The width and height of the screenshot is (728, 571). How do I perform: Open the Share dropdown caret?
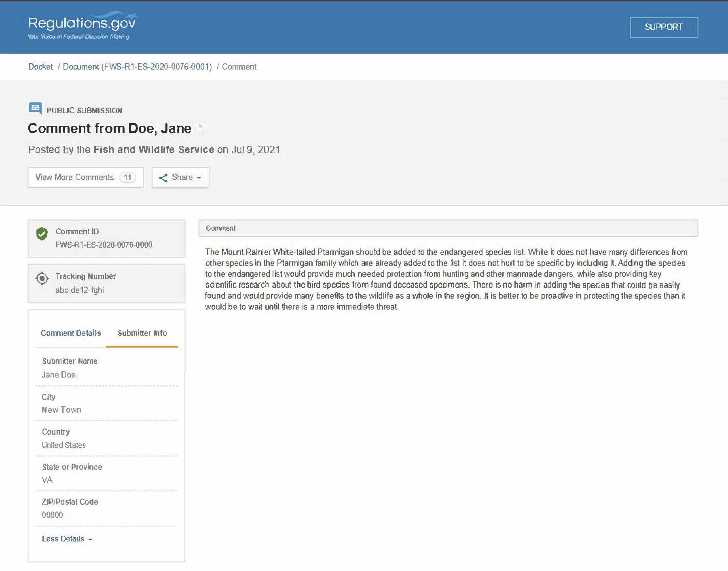199,178
